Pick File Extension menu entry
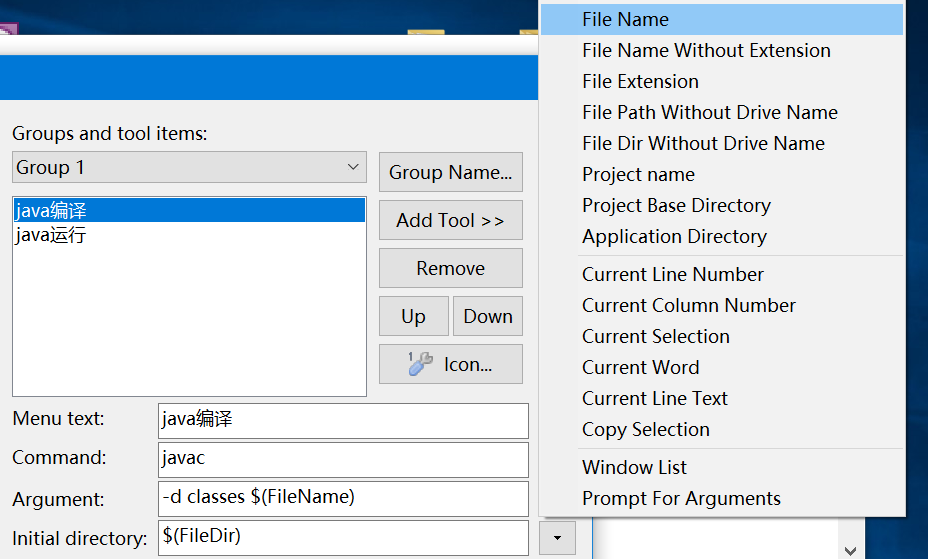 point(640,81)
